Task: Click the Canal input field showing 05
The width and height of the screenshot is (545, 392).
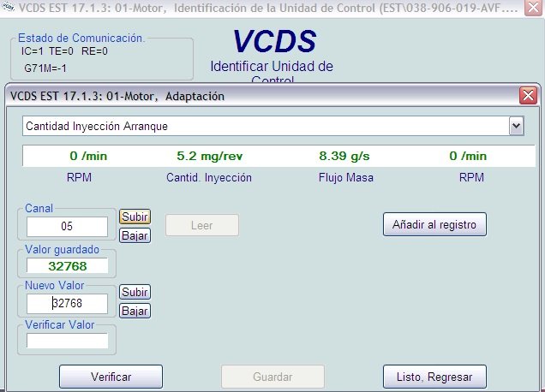Action: [x=67, y=226]
